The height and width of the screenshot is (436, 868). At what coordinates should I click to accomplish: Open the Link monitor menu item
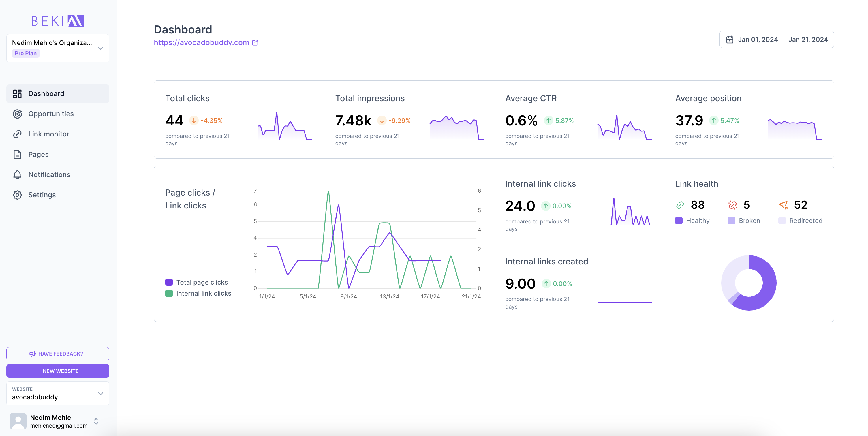pyautogui.click(x=48, y=134)
